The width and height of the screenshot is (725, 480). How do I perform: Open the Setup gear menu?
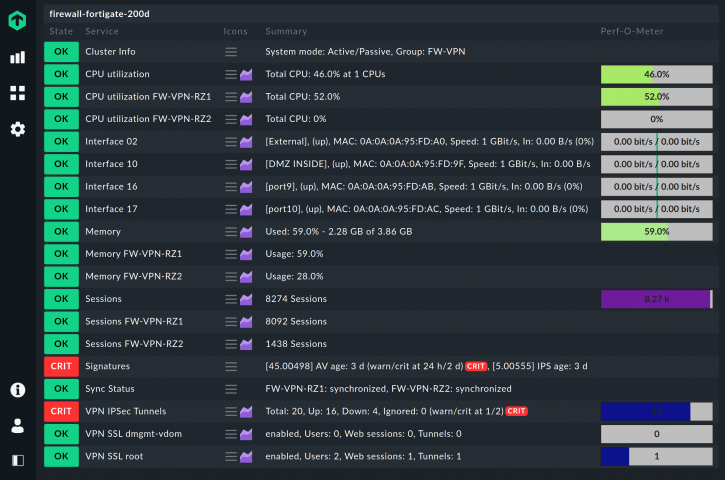click(x=17, y=129)
